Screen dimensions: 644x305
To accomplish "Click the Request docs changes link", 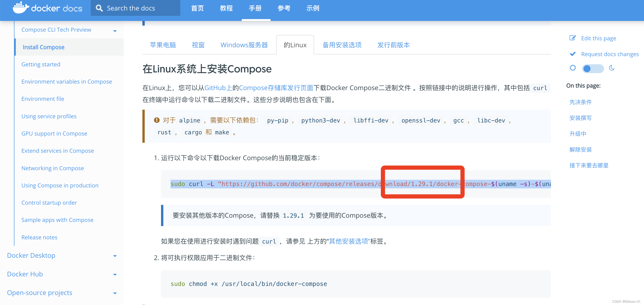I will [610, 54].
